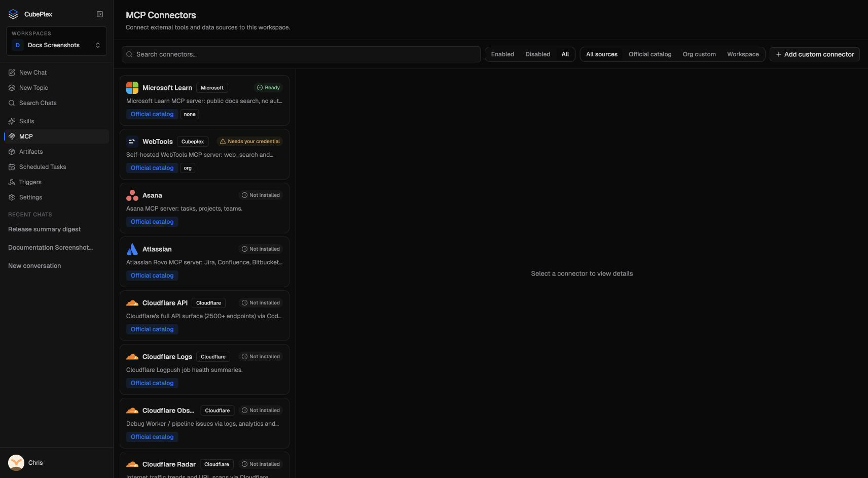Click the Microsoft Learn colored logo
The height and width of the screenshot is (478, 868).
tap(132, 88)
